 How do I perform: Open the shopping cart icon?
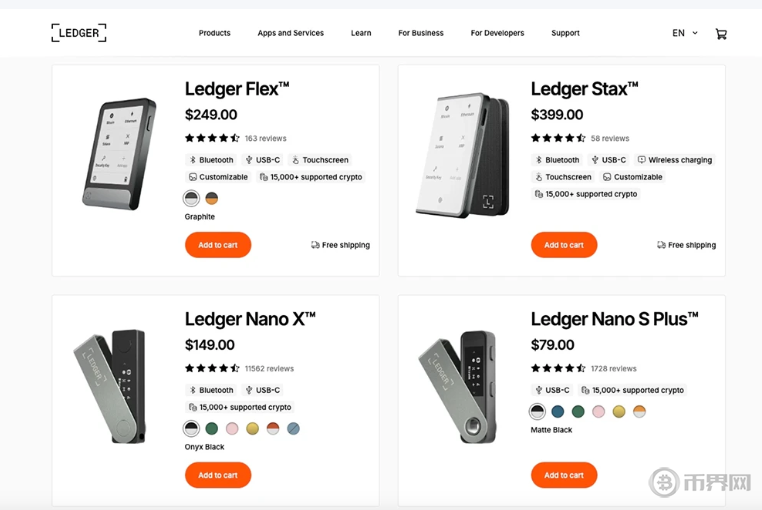721,34
